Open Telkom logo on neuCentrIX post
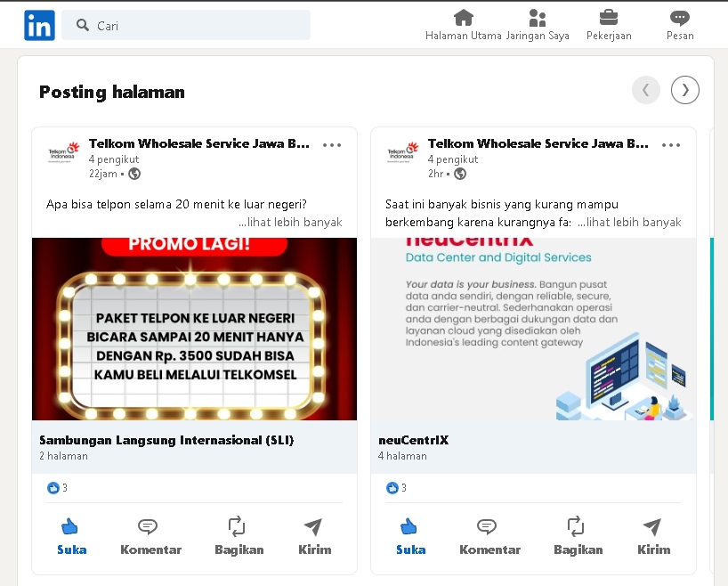Image resolution: width=728 pixels, height=586 pixels. (x=402, y=152)
